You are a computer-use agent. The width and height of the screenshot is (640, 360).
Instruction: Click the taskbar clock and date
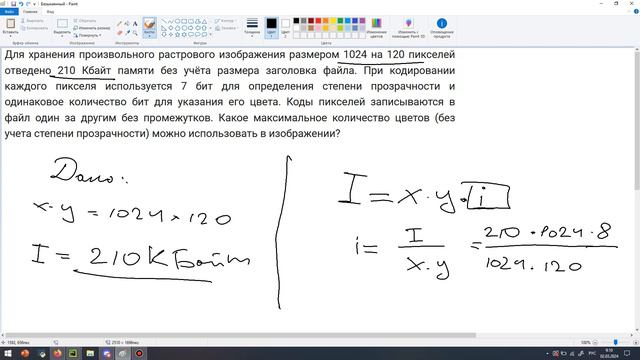tap(609, 353)
